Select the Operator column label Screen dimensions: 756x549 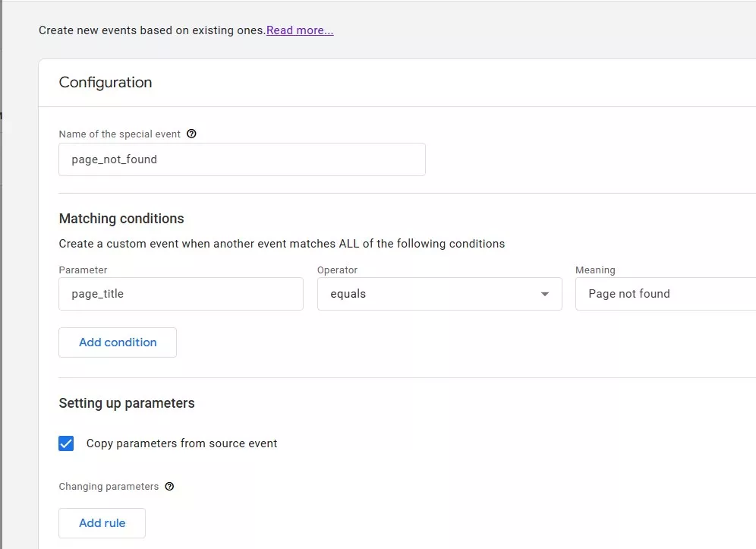338,270
